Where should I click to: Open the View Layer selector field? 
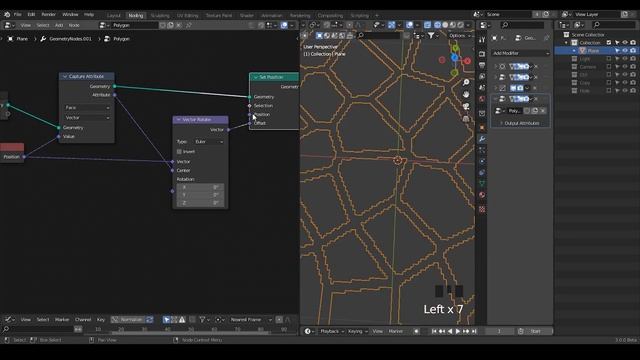click(x=597, y=14)
